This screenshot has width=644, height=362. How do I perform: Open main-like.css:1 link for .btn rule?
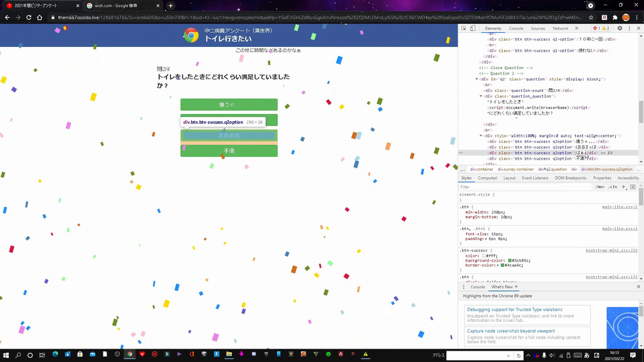pyautogui.click(x=620, y=207)
